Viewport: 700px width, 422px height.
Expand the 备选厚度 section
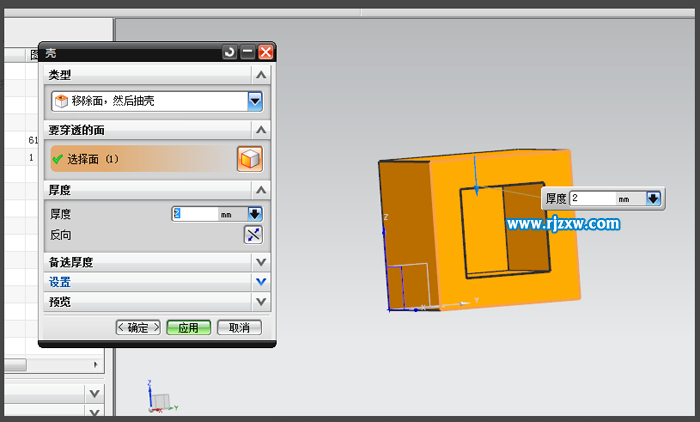[261, 262]
